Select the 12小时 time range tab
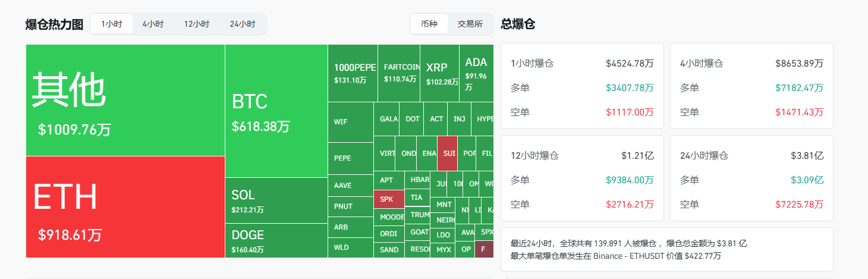This screenshot has height=279, width=868. tap(196, 24)
